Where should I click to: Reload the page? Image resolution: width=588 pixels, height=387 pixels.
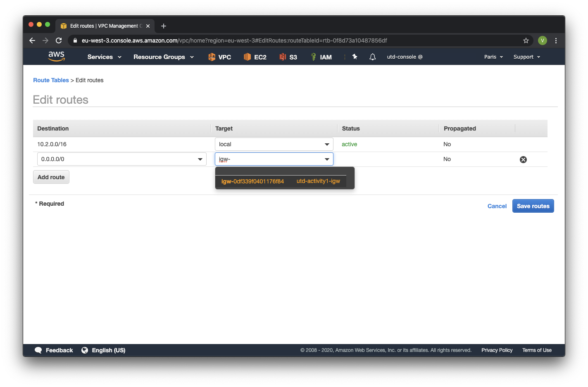point(59,40)
